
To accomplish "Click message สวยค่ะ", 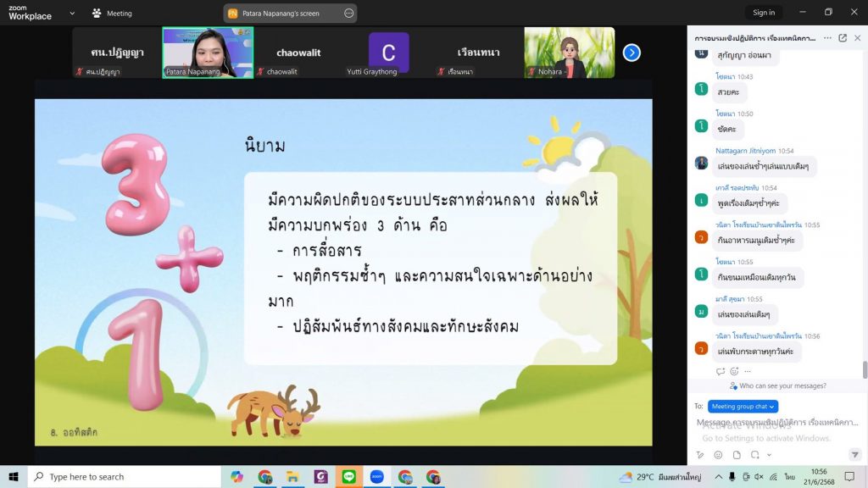I will tap(728, 91).
